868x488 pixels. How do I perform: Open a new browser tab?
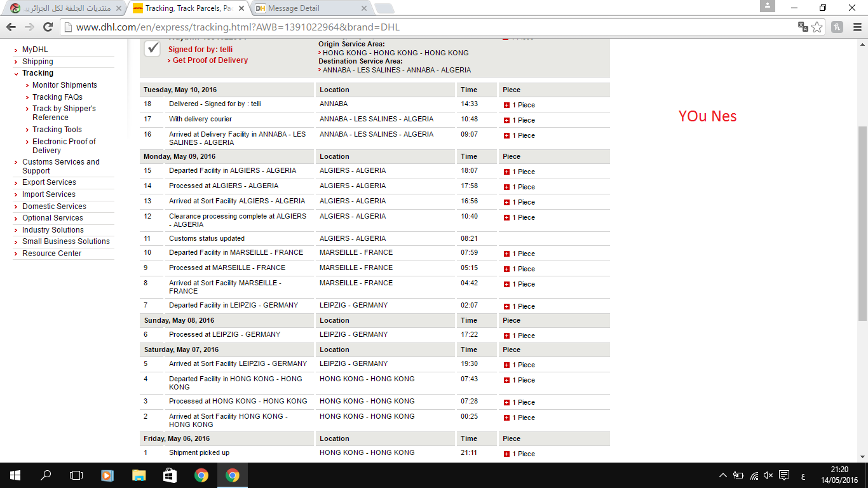point(384,8)
